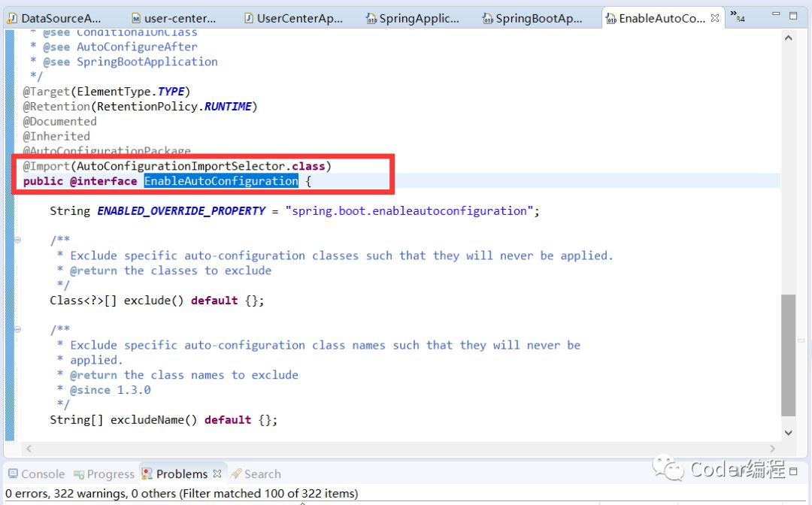Show the hidden editors overflow list

(738, 16)
